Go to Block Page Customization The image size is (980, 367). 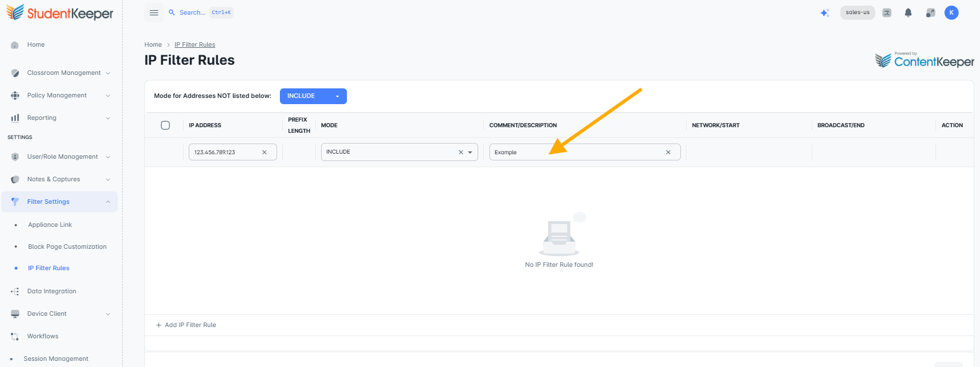[x=67, y=247]
